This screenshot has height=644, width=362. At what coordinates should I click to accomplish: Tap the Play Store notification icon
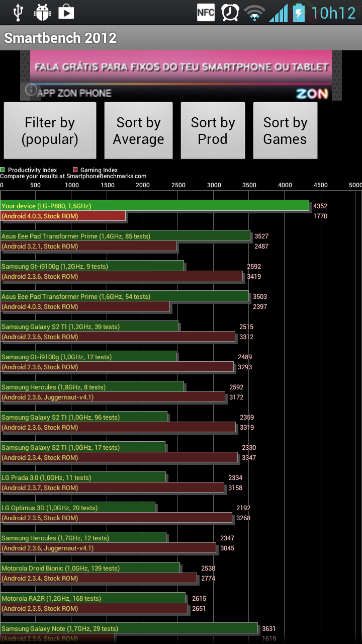[x=66, y=12]
